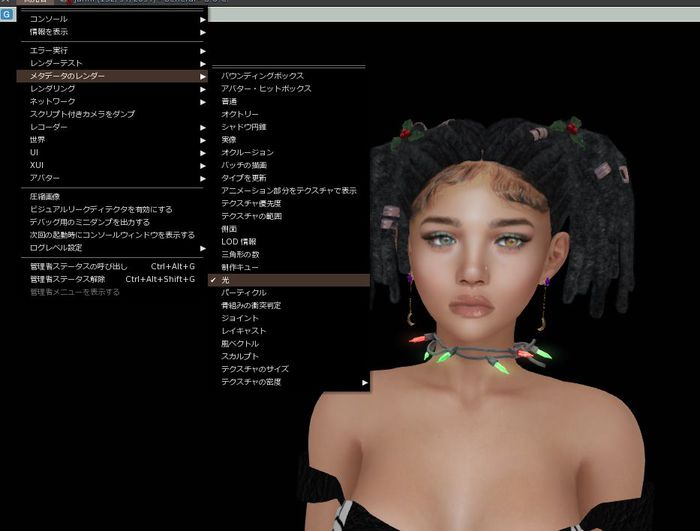This screenshot has width=700, height=531.
Task: Expand the レンダーテスト submenu
Action: click(x=112, y=63)
